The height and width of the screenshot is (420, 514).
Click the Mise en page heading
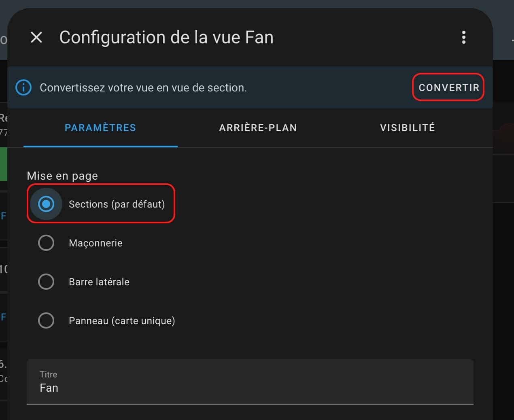coord(62,176)
